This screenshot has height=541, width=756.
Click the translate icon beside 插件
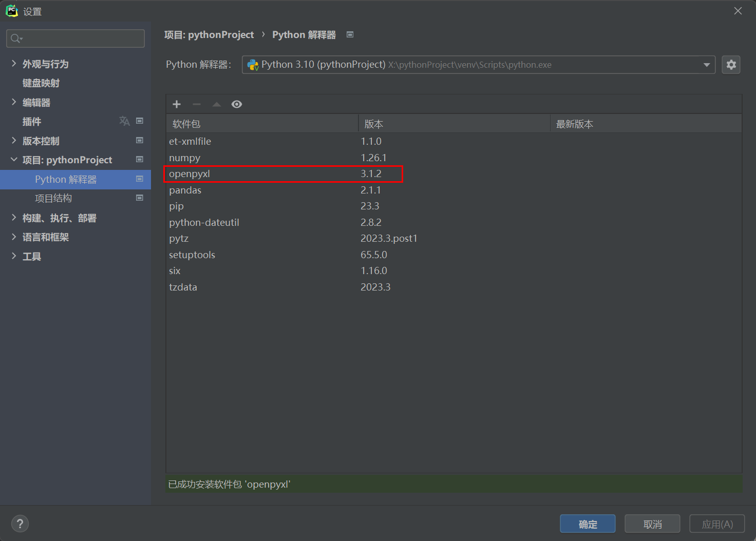pyautogui.click(x=124, y=121)
